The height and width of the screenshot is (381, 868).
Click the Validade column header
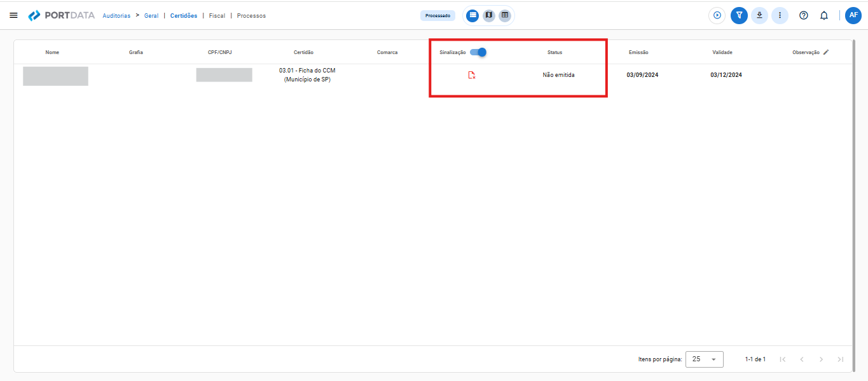722,52
